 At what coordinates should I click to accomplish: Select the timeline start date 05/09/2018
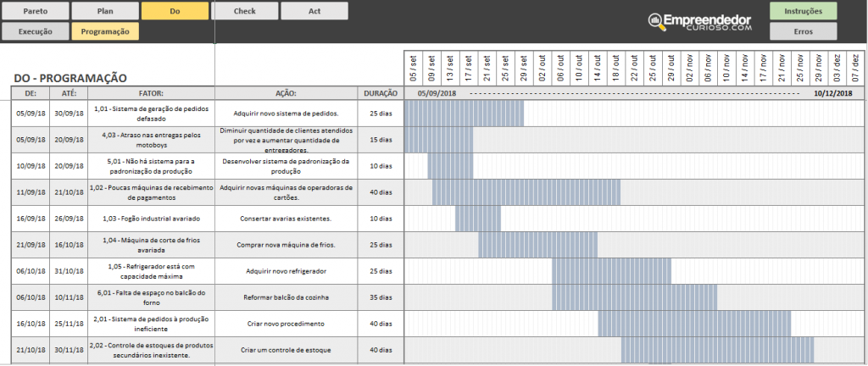click(437, 93)
